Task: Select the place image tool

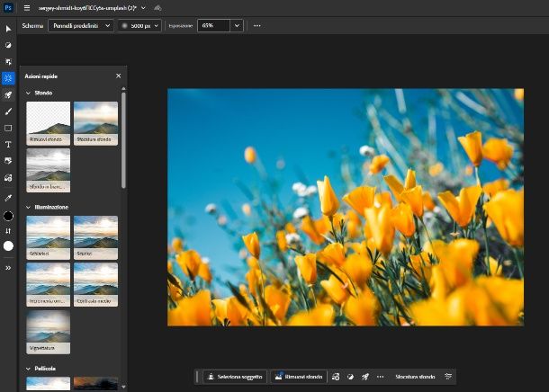Action: [x=8, y=161]
